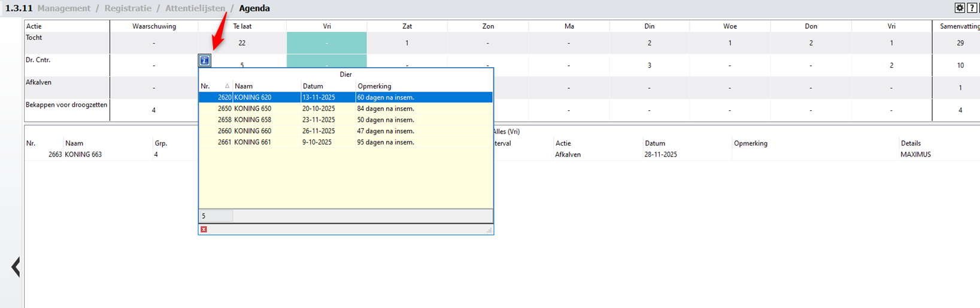This screenshot has height=308, width=980.
Task: Click the Datum column header in popup
Action: [312, 86]
